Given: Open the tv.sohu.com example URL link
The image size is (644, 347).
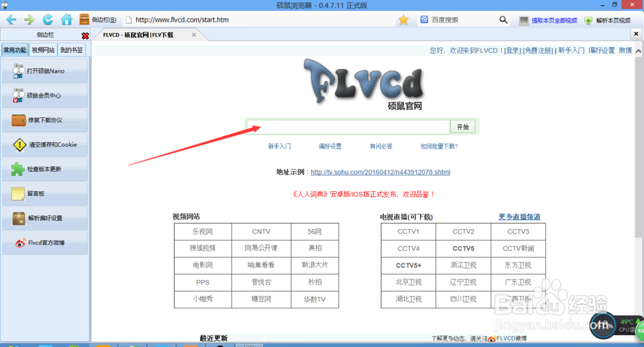Looking at the screenshot, I should pyautogui.click(x=381, y=172).
